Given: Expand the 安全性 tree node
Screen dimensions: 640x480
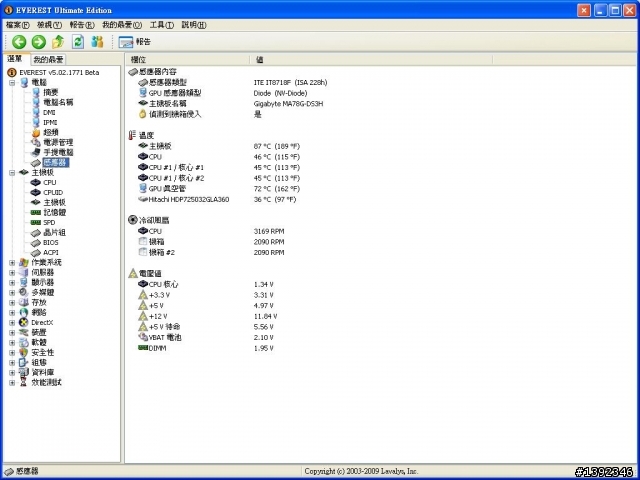Looking at the screenshot, I should pos(12,353).
